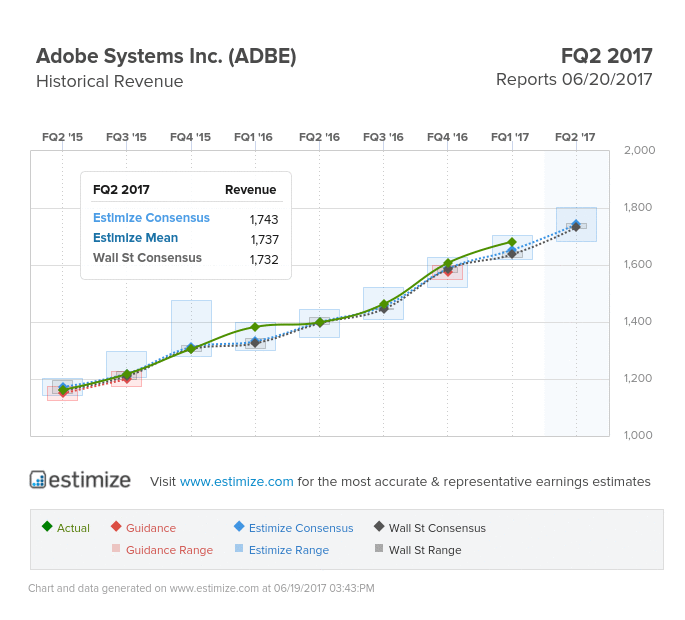Click the FQ4 '15 green Actual data point
The height and width of the screenshot is (620, 685).
pos(191,349)
